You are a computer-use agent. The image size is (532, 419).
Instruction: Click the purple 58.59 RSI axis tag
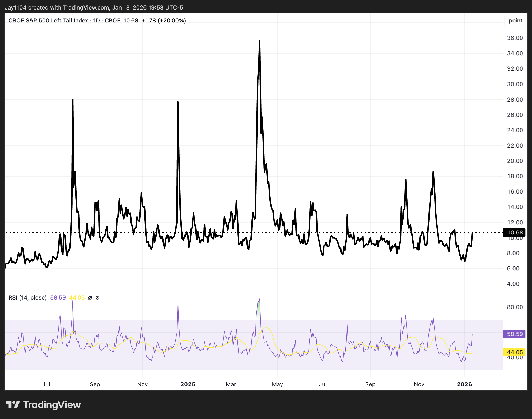(515, 334)
